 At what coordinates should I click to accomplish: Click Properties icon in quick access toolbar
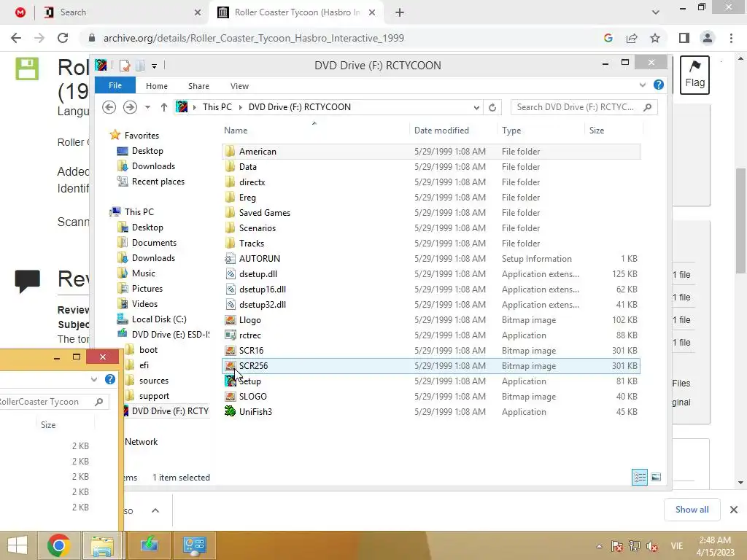(x=124, y=66)
